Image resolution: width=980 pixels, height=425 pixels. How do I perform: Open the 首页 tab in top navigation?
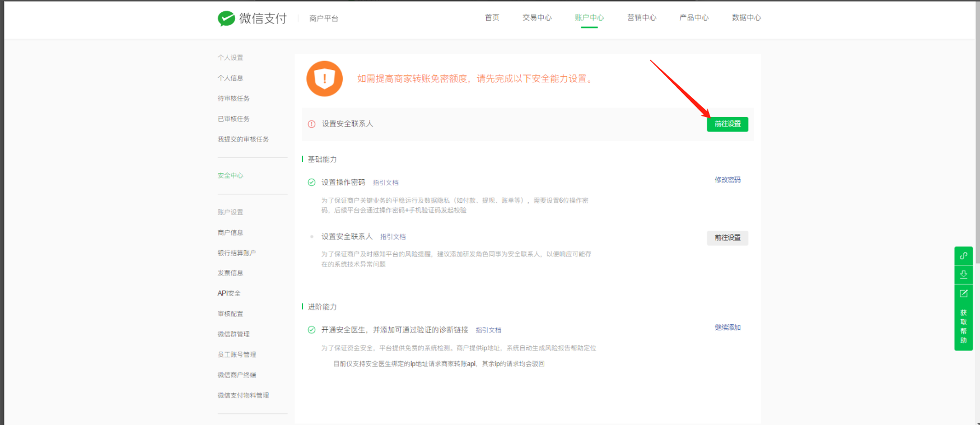(x=492, y=18)
